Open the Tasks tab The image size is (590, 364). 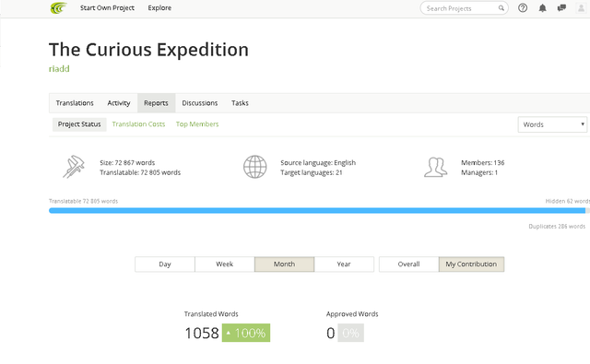coord(240,103)
